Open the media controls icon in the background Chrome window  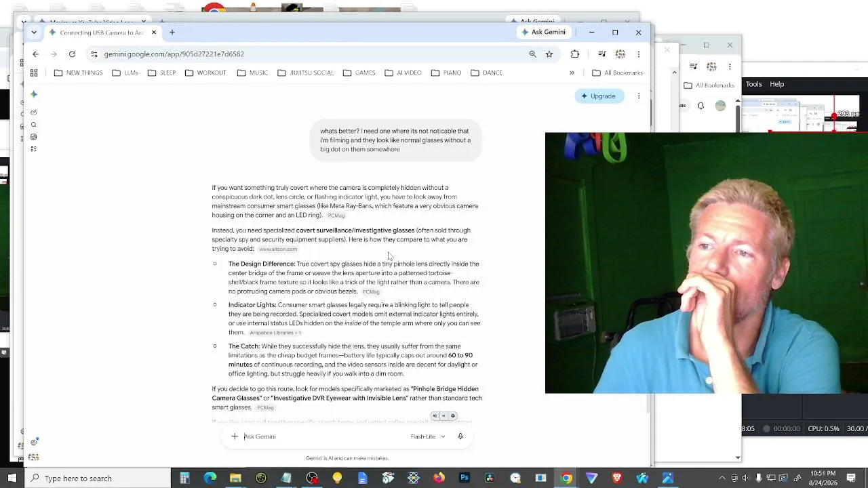point(694,66)
